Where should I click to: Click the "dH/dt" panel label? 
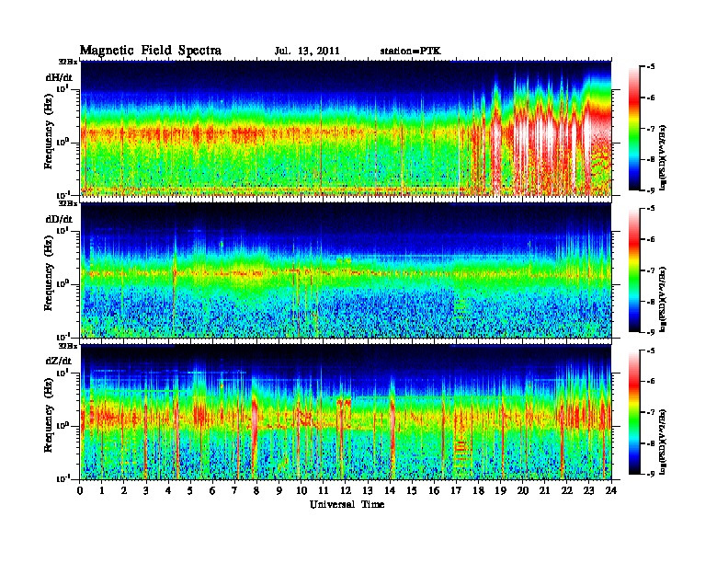point(59,77)
